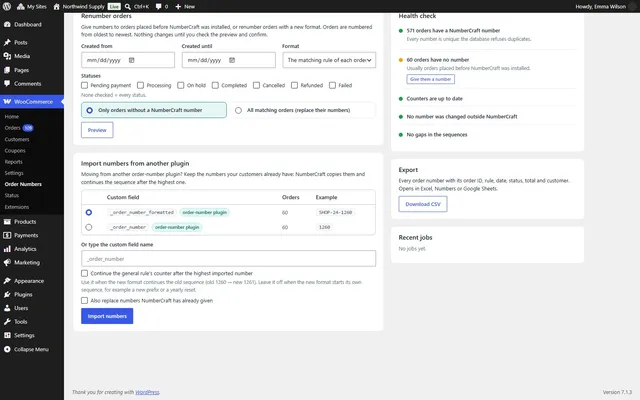Click the custom field name input
This screenshot has height=400, width=640.
pyautogui.click(x=229, y=259)
